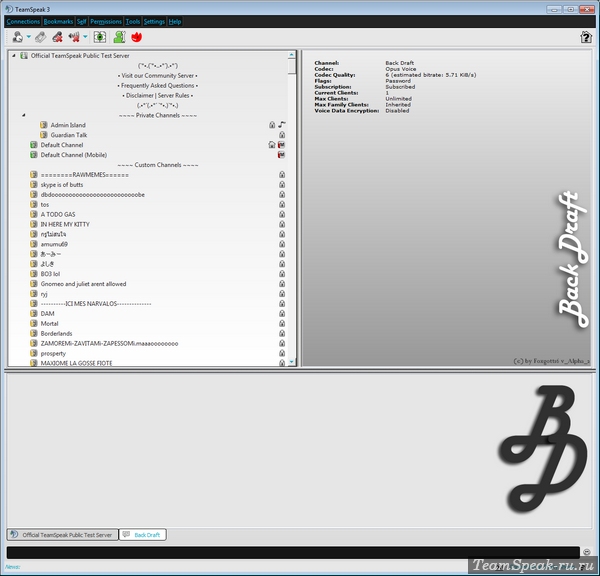Select ICI MES NARVALOS channel
Image resolution: width=600 pixels, height=576 pixels.
pyautogui.click(x=96, y=304)
